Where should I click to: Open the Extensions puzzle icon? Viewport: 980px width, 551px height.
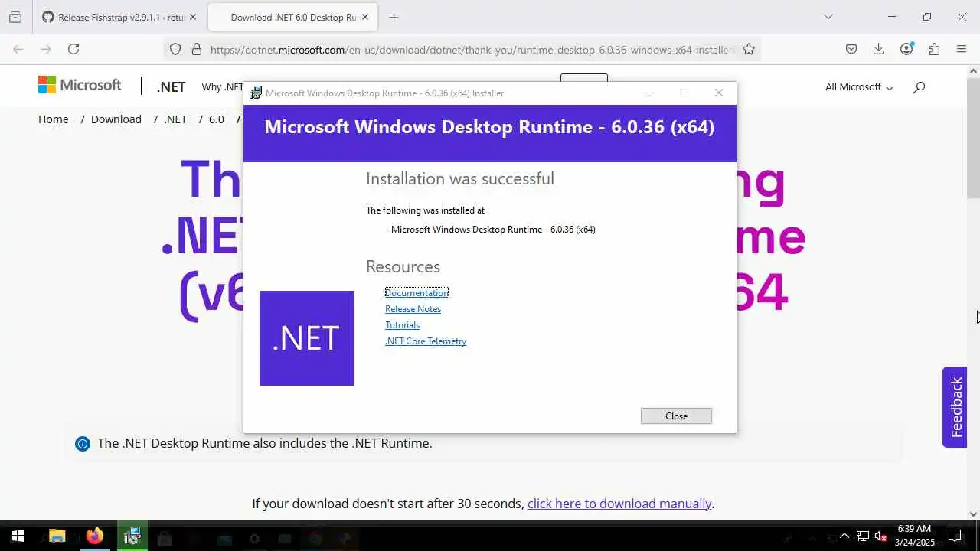(934, 49)
